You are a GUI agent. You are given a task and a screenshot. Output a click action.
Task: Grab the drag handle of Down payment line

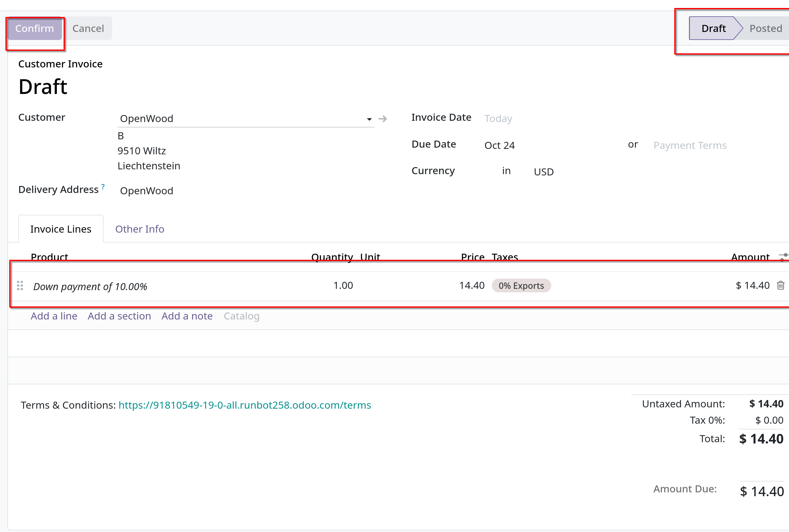20,286
